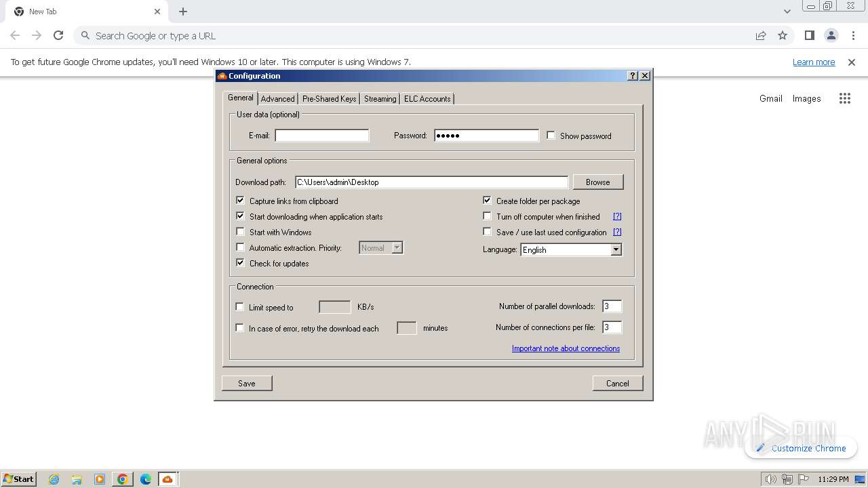This screenshot has height=488, width=868.
Task: Open the extraction Priority dropdown
Action: click(381, 248)
